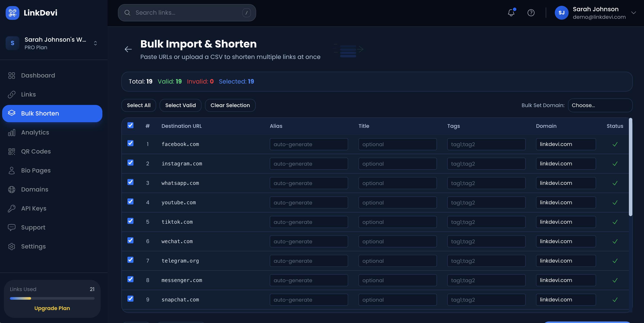Uncheck the telegram.org row checkbox
The width and height of the screenshot is (644, 323).
(x=130, y=260)
